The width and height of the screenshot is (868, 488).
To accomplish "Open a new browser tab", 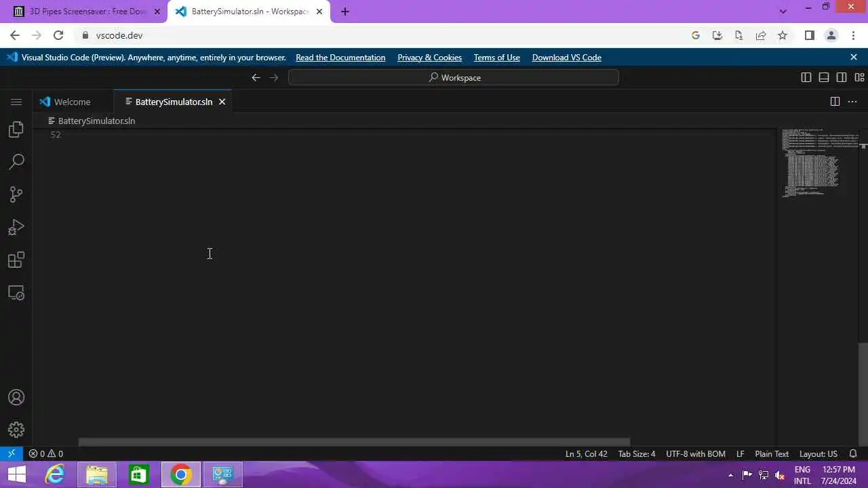I will tap(344, 12).
